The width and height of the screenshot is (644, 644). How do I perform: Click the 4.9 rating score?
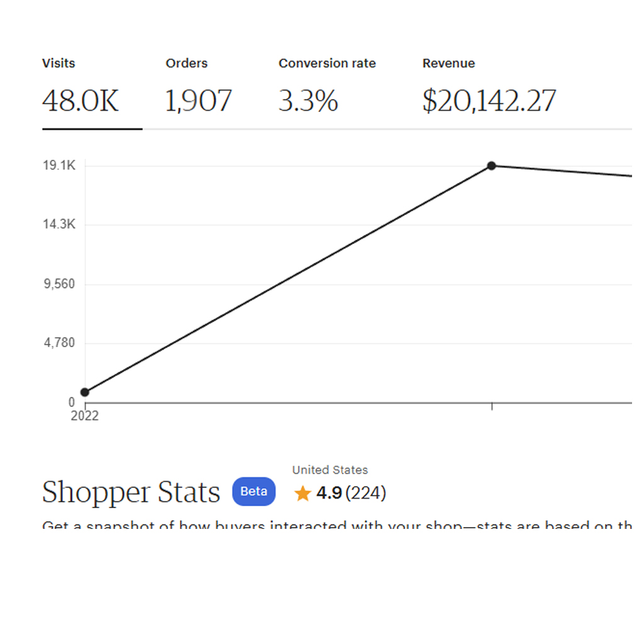329,494
